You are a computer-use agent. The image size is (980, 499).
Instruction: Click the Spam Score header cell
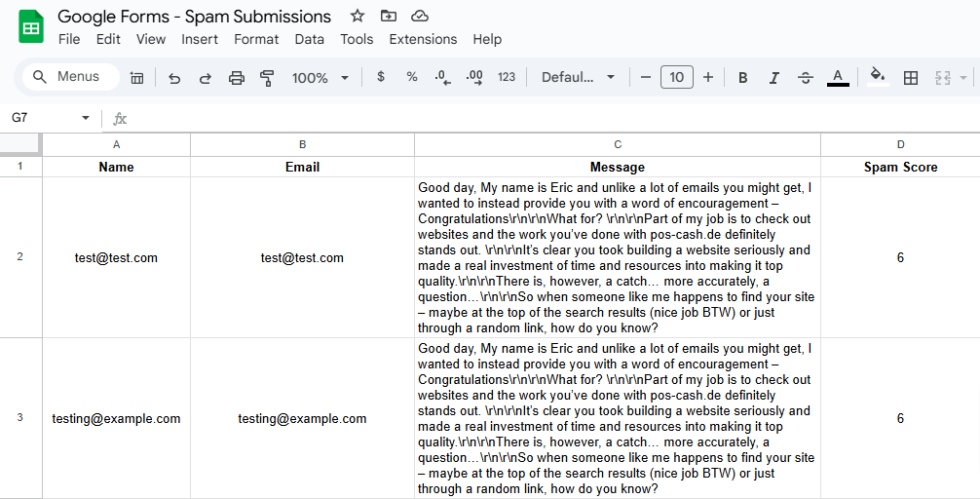pos(901,167)
